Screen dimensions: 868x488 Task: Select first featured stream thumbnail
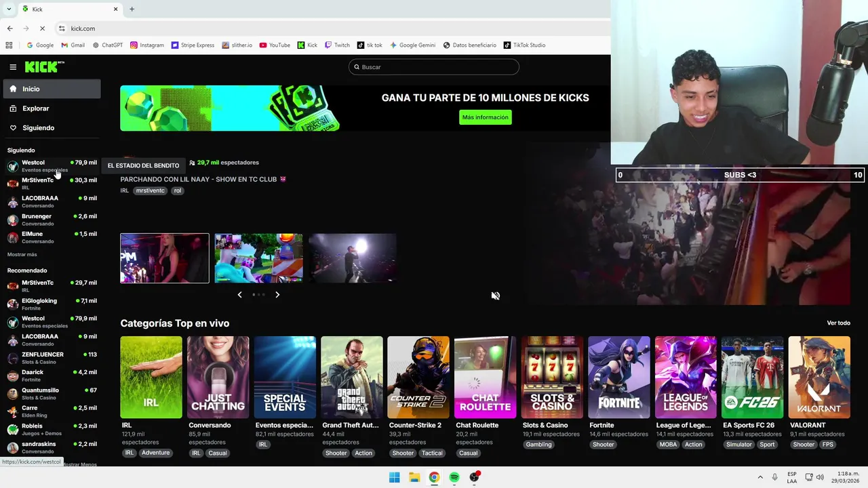(165, 258)
